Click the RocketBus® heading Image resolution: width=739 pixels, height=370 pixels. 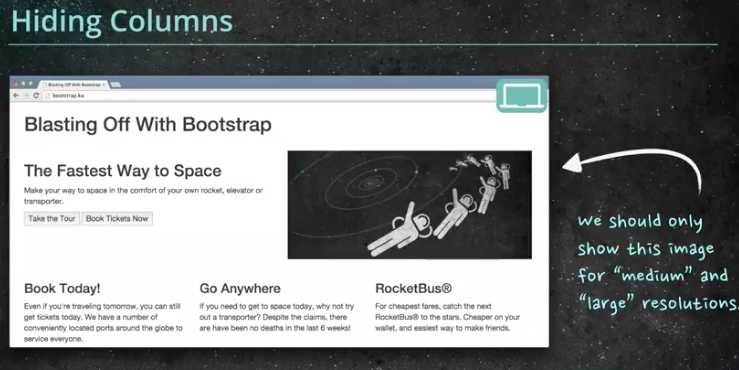click(413, 288)
